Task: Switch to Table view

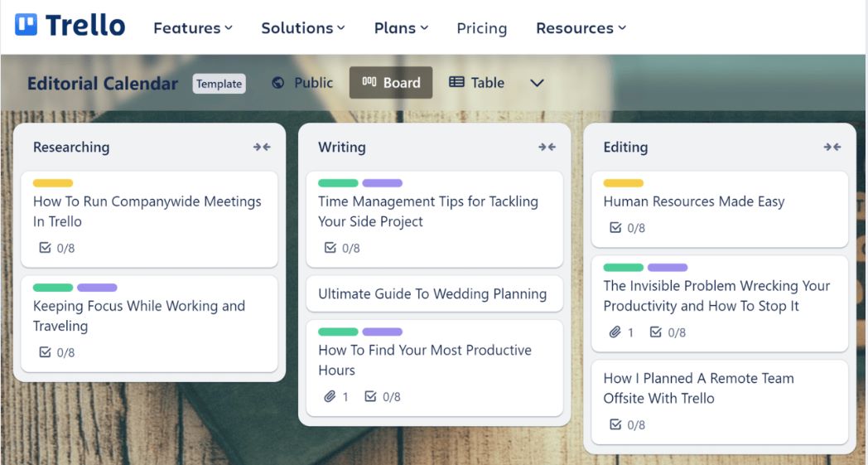Action: 476,83
